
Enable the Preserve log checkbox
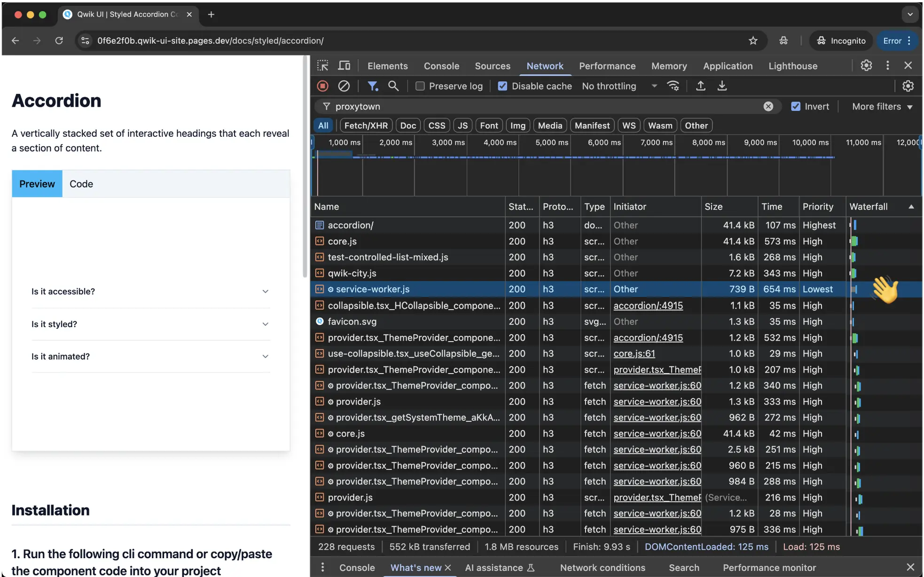tap(420, 86)
